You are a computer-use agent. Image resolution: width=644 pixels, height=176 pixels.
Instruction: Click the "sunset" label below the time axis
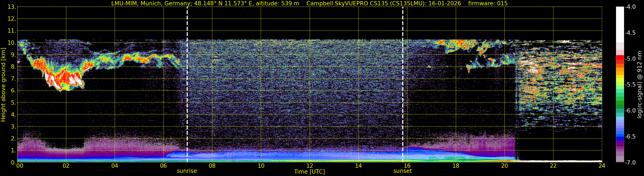pos(402,171)
